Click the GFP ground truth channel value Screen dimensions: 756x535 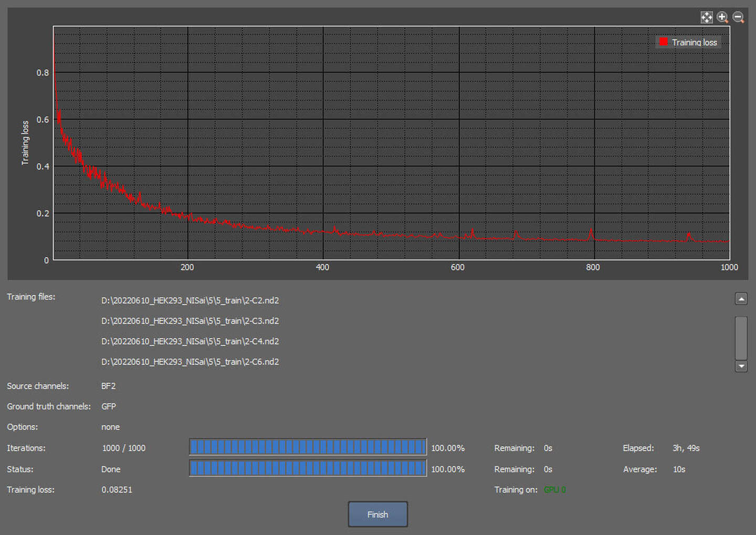click(x=109, y=406)
